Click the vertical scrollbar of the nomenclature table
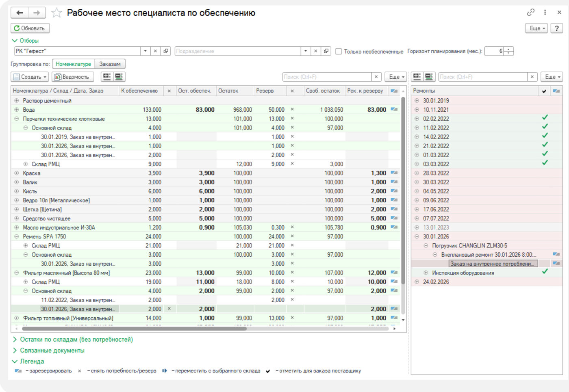Screen dimensions: 569x392 click(403, 191)
